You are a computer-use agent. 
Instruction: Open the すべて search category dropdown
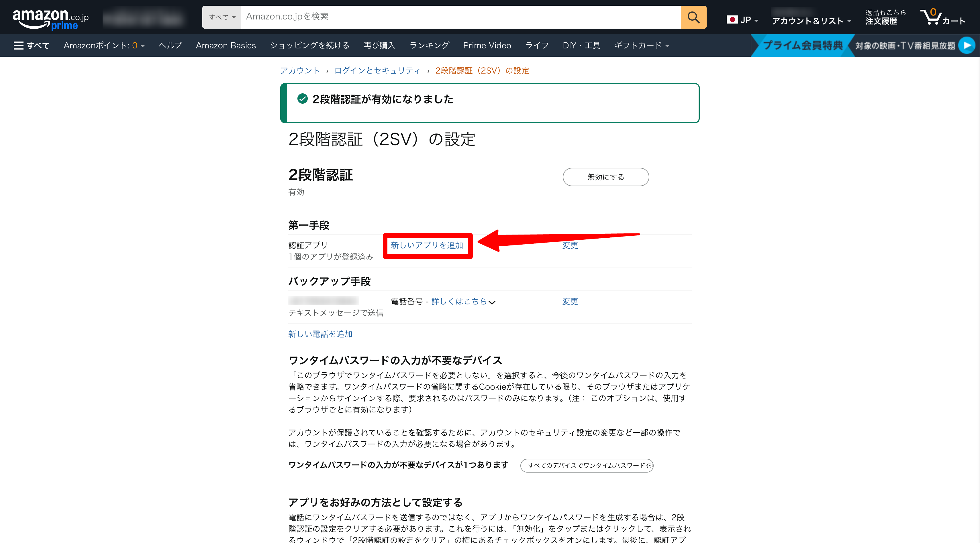(x=222, y=17)
